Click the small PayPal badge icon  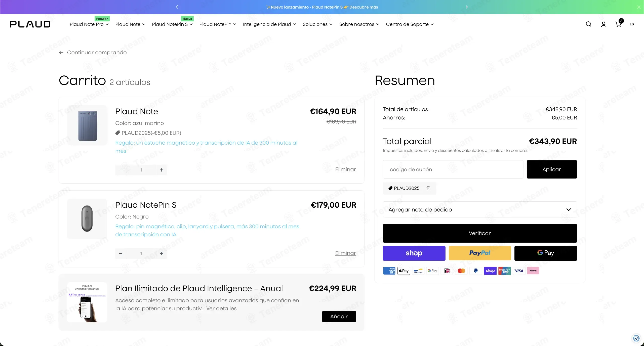click(x=476, y=271)
